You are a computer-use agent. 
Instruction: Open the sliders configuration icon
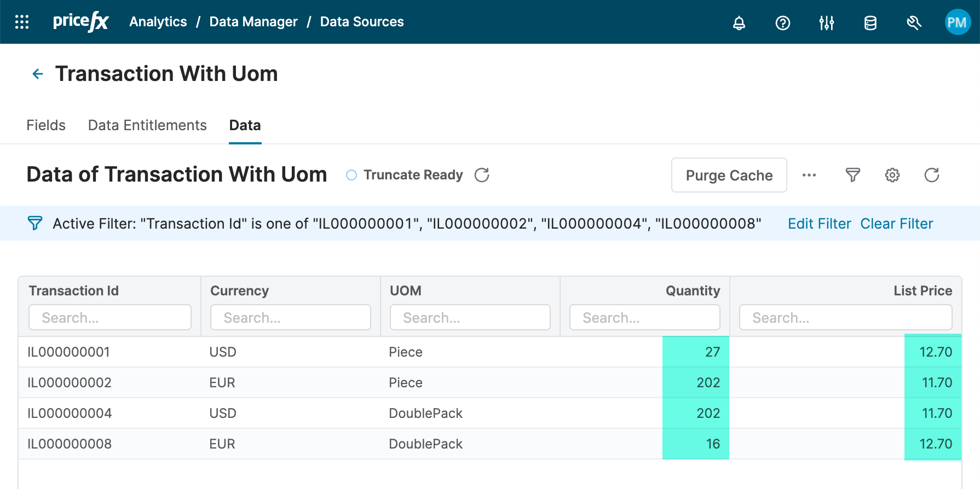pos(827,22)
